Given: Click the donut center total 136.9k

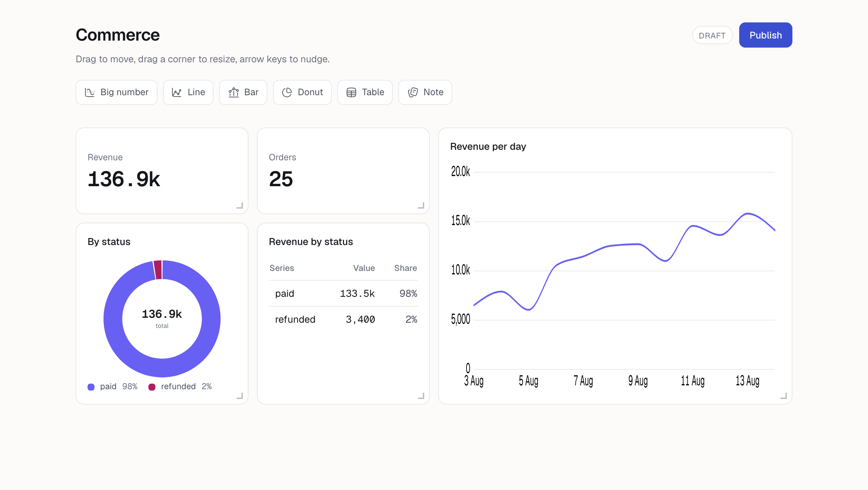Looking at the screenshot, I should (162, 314).
